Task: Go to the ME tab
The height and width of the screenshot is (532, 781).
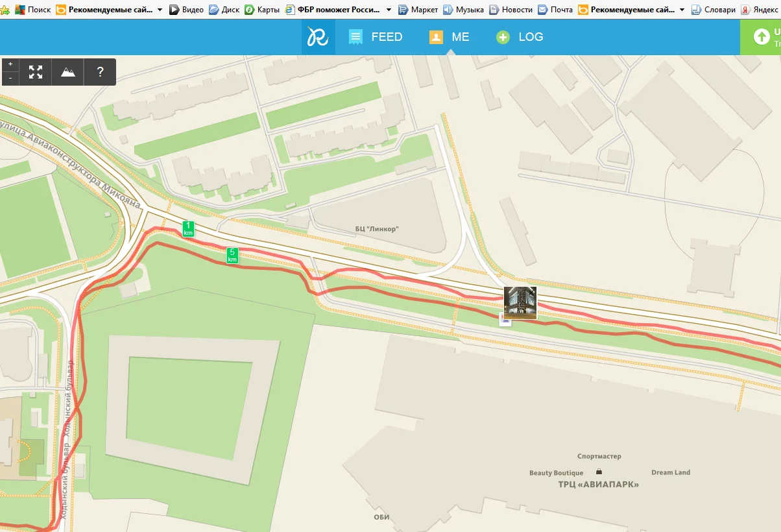Action: point(449,37)
